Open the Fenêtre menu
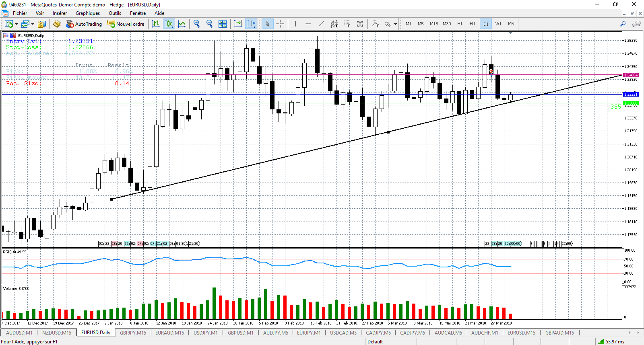Image resolution: width=644 pixels, height=345 pixels. [x=138, y=13]
